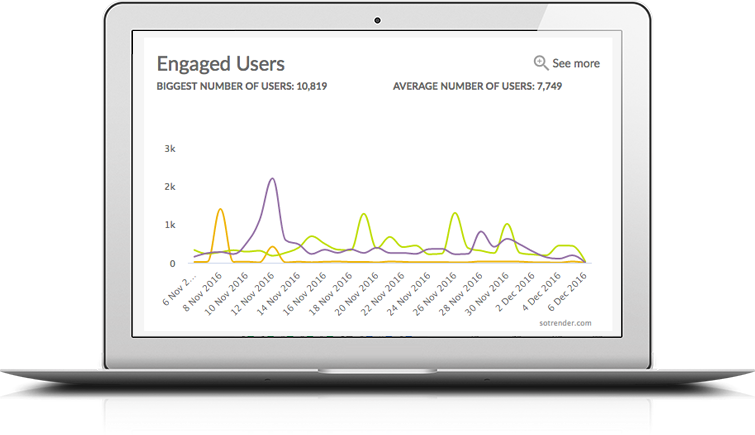
Task: Click the Biggest Number of Users statistic
Action: tap(242, 86)
